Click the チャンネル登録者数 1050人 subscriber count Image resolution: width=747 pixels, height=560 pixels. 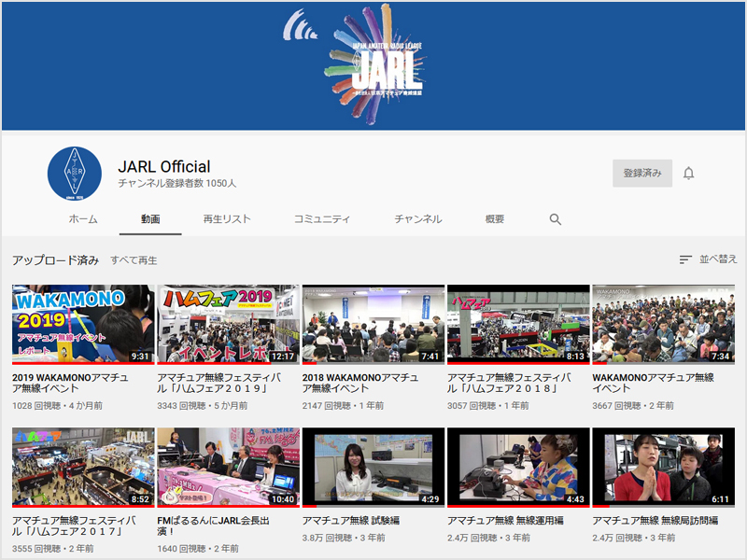pyautogui.click(x=177, y=183)
